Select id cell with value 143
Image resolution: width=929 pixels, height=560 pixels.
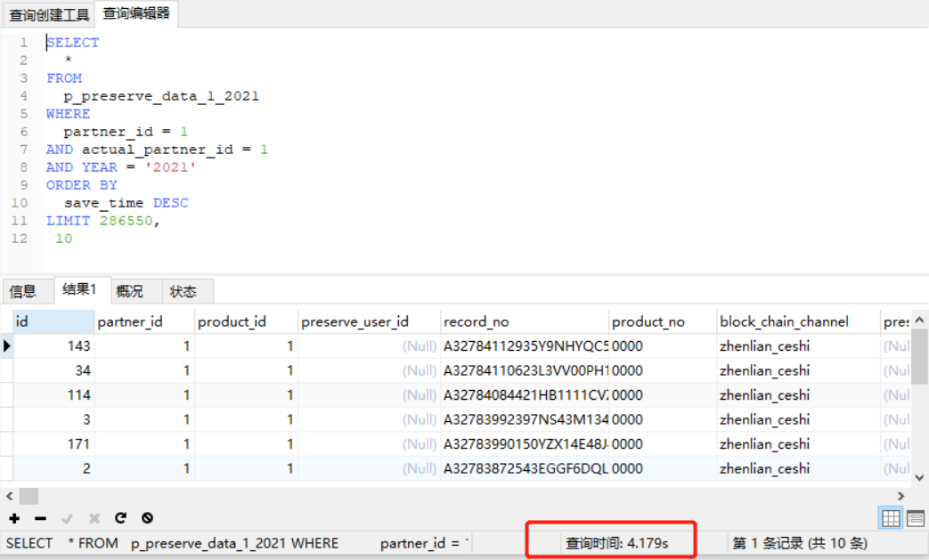pyautogui.click(x=53, y=345)
